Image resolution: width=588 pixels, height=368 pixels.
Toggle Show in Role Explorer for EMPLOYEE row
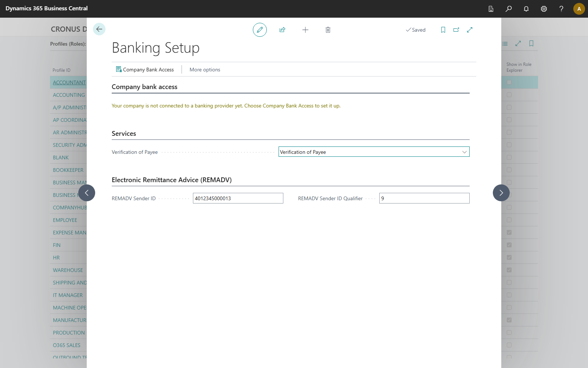(x=509, y=220)
